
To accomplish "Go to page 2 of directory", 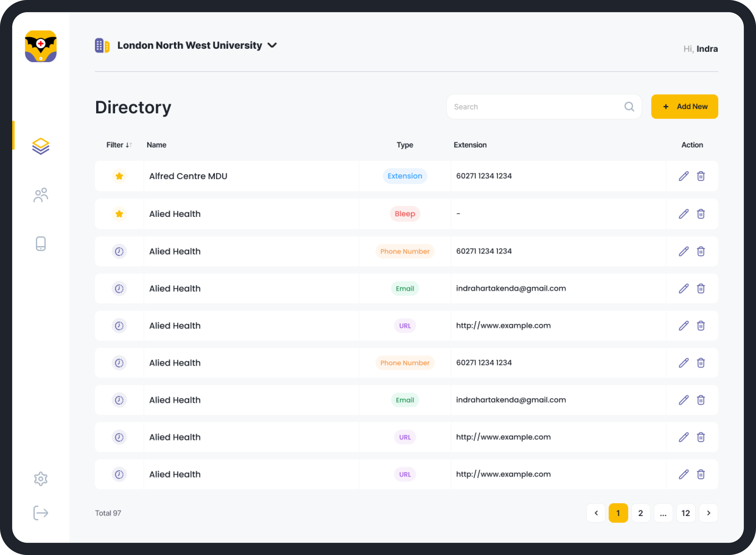I will (641, 513).
